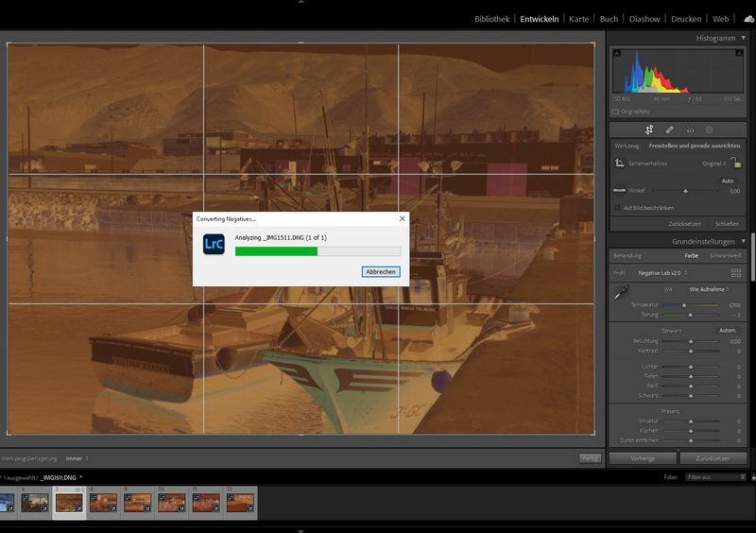This screenshot has width=756, height=533.
Task: Select filmstrip thumbnail number 12
Action: 240,502
